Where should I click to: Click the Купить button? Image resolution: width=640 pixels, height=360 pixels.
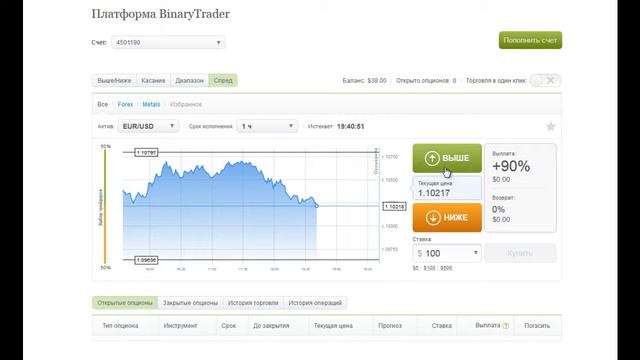click(x=520, y=253)
